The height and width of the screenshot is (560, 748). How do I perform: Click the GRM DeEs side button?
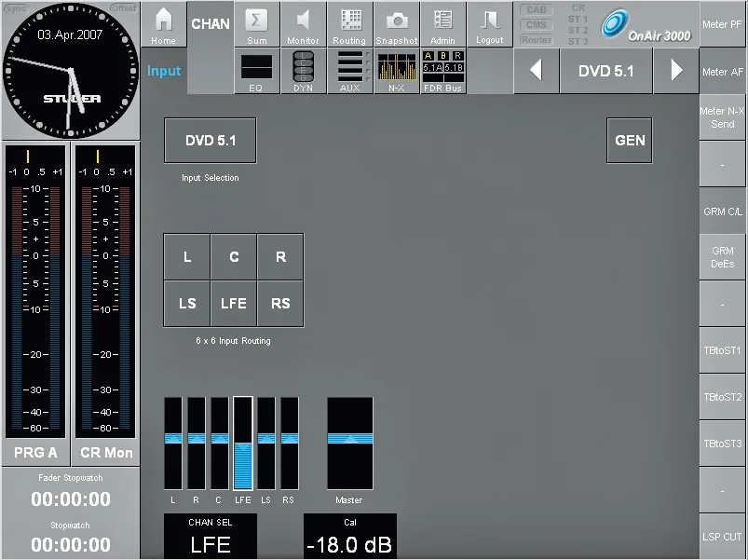(722, 257)
